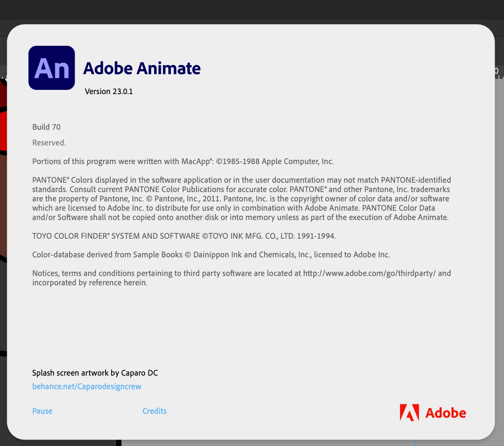Click the Build 70 text
This screenshot has width=504, height=446.
tap(46, 127)
